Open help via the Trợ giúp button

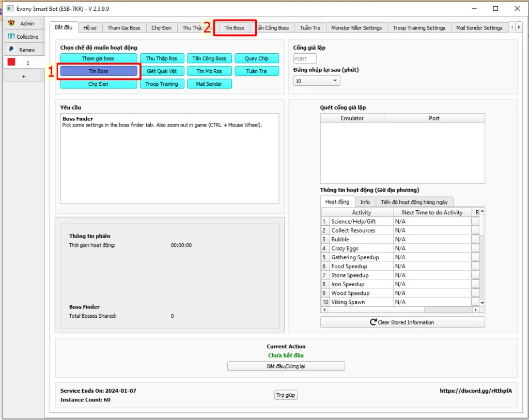(286, 394)
